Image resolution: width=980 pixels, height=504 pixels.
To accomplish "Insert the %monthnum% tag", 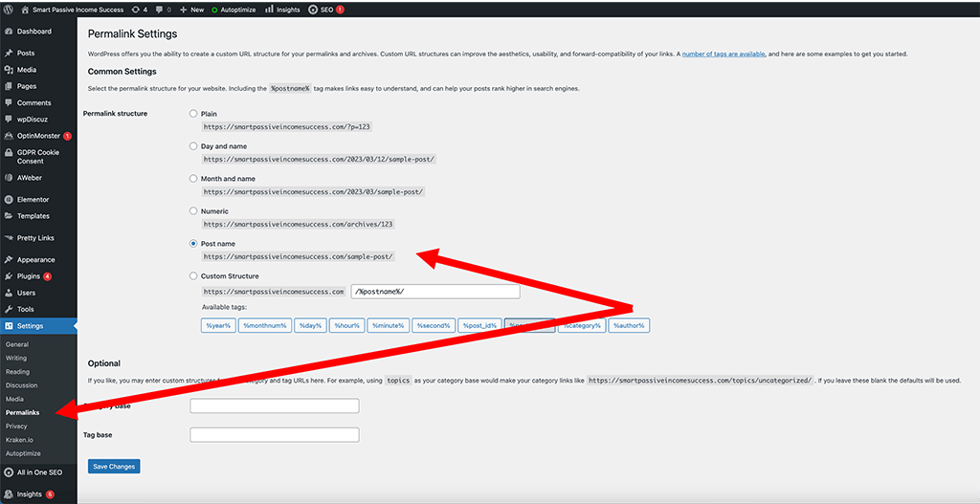I will (x=265, y=325).
